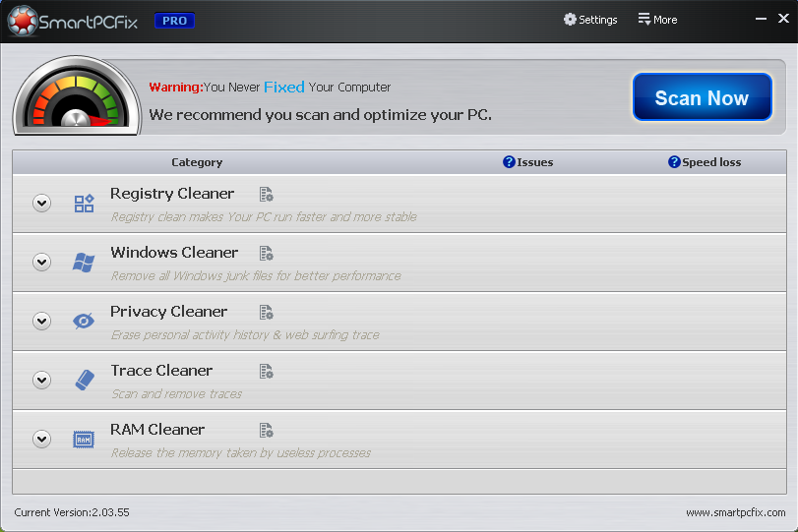Viewport: 798px width, 532px height.
Task: Expand the Trace Cleaner row
Action: (x=41, y=380)
